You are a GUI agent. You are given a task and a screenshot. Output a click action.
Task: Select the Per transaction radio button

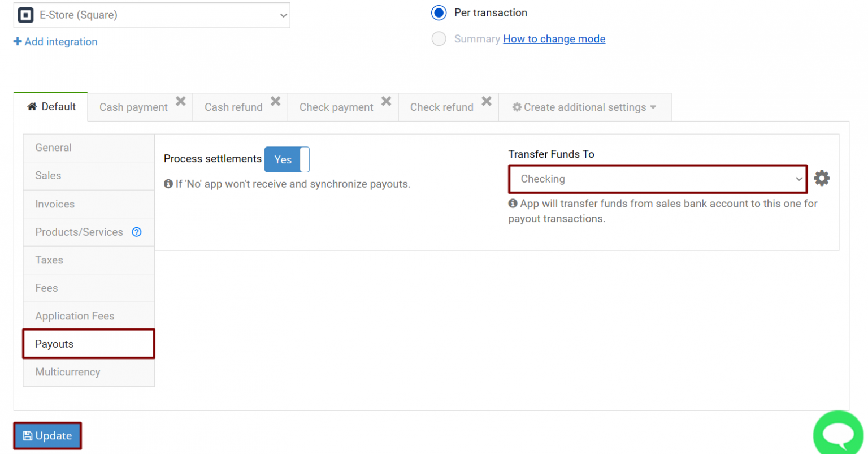click(439, 12)
